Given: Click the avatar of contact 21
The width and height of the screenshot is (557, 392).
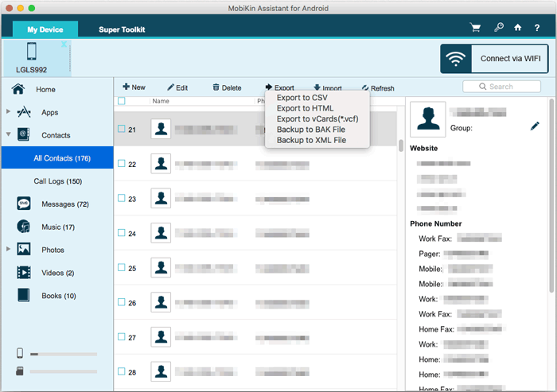Looking at the screenshot, I should point(161,129).
